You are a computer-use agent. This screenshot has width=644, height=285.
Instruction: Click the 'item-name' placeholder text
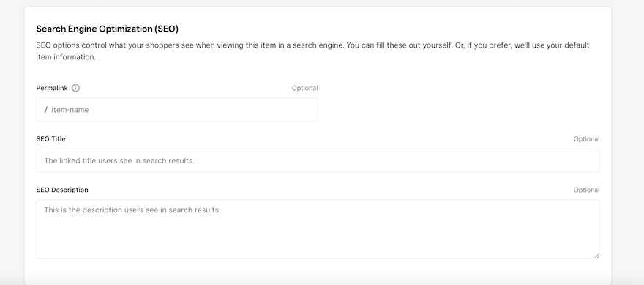coord(70,110)
